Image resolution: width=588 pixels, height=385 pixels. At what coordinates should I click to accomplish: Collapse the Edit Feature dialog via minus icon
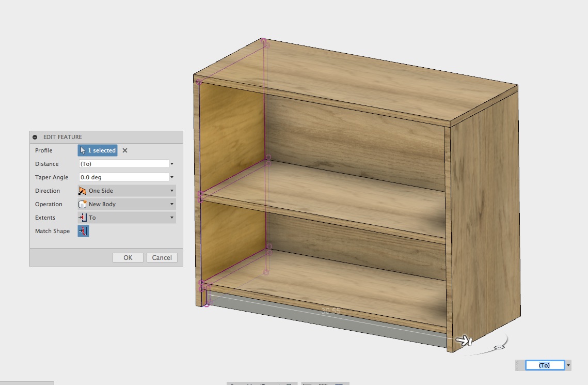click(35, 136)
